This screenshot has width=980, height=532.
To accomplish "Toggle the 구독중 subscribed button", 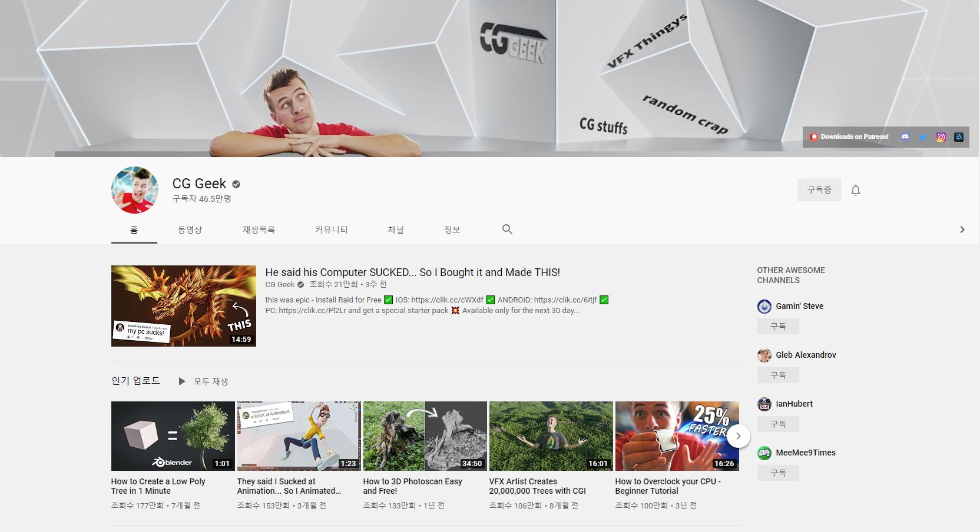I will point(819,190).
